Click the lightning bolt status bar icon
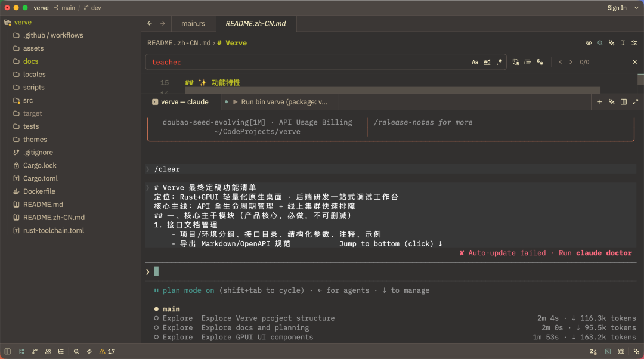The width and height of the screenshot is (644, 359). (89, 352)
